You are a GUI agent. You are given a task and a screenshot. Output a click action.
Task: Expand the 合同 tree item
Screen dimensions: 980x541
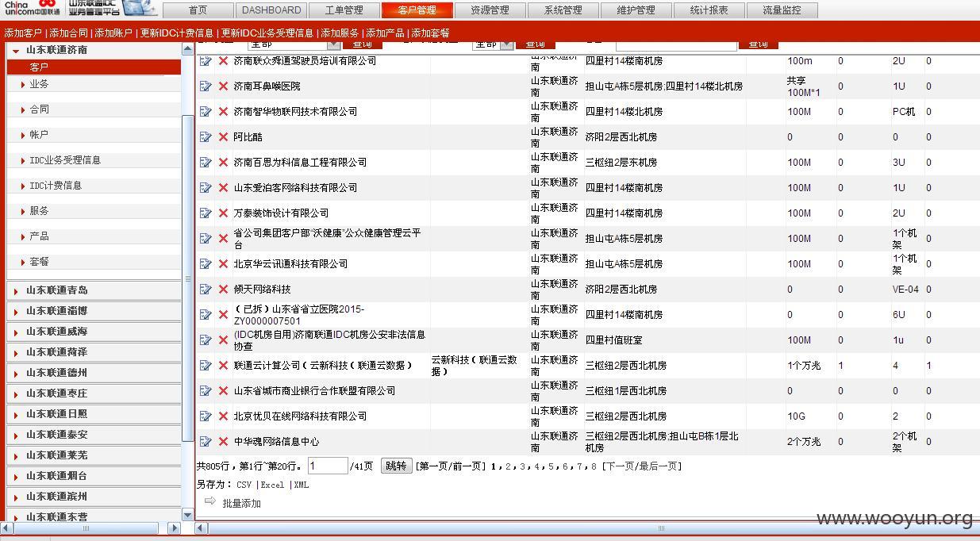click(x=23, y=109)
